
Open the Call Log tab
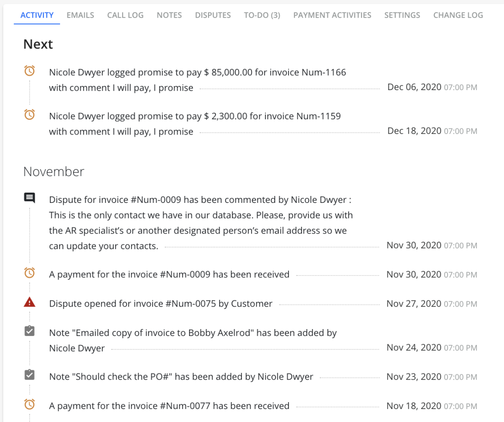[x=125, y=15]
